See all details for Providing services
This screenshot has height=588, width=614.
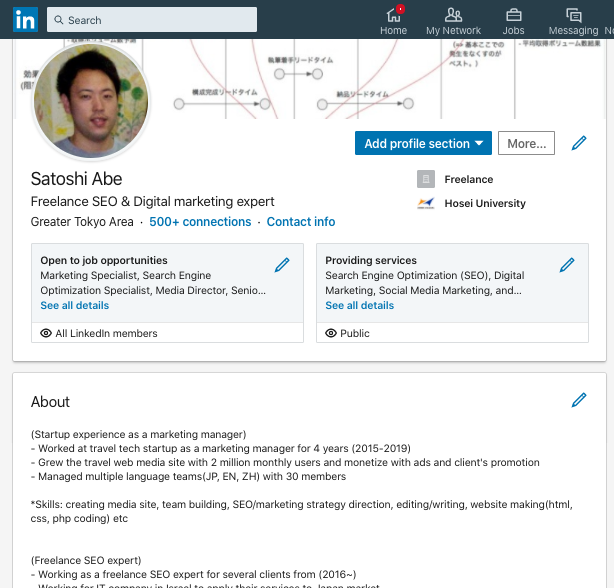coord(360,305)
